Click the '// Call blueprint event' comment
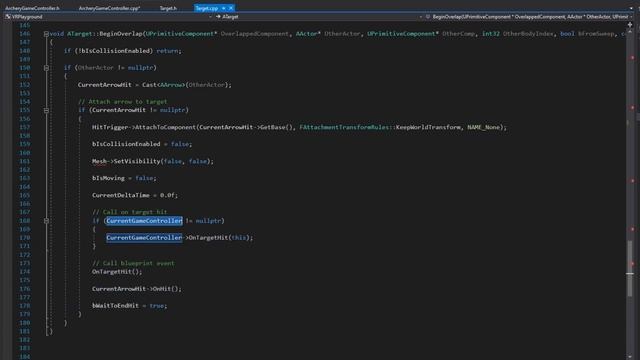The width and height of the screenshot is (640, 360). [x=133, y=263]
